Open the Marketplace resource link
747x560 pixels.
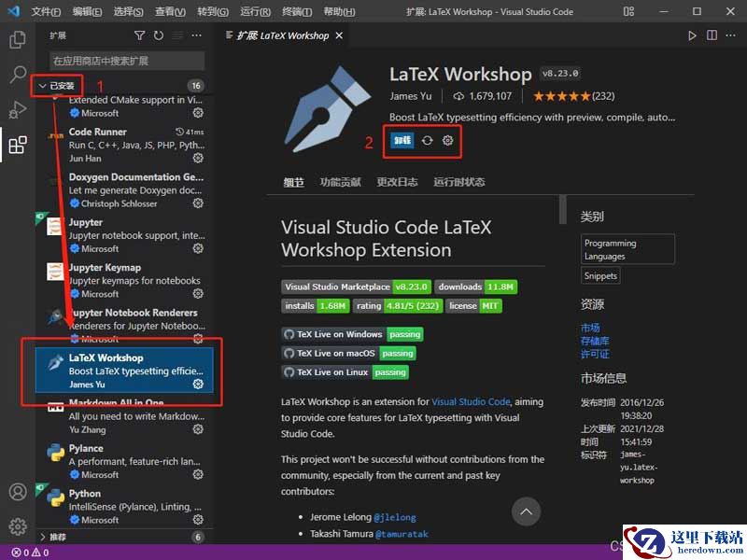click(590, 328)
